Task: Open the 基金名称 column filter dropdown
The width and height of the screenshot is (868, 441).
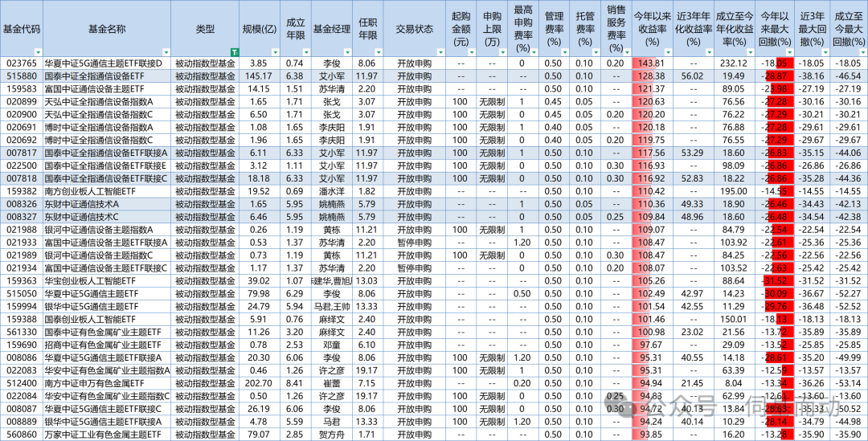Action: 166,52
